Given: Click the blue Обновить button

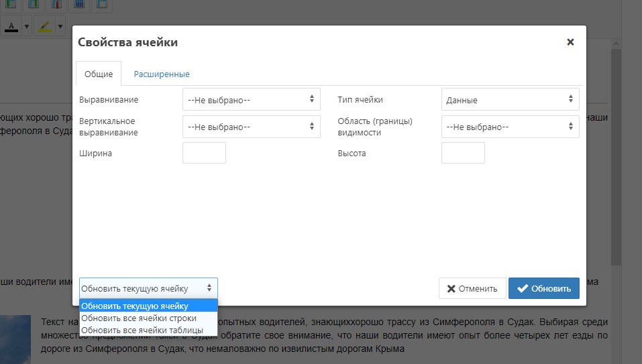Looking at the screenshot, I should [544, 288].
